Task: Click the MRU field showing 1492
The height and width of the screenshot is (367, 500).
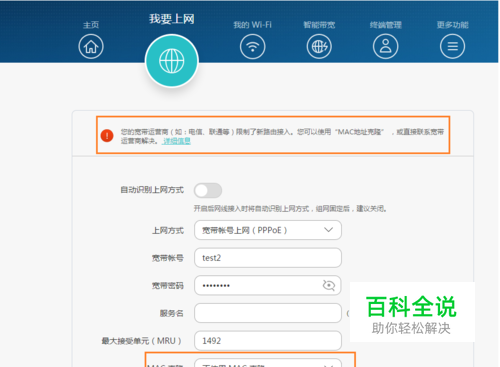Action: pyautogui.click(x=268, y=341)
